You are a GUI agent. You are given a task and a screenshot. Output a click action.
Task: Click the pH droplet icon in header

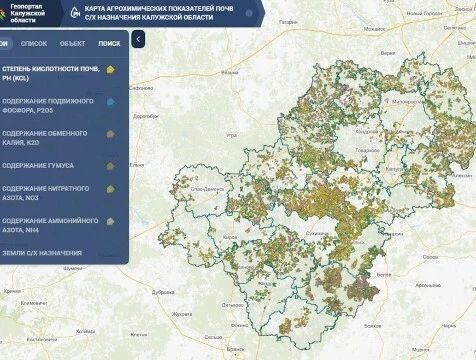[x=76, y=12]
